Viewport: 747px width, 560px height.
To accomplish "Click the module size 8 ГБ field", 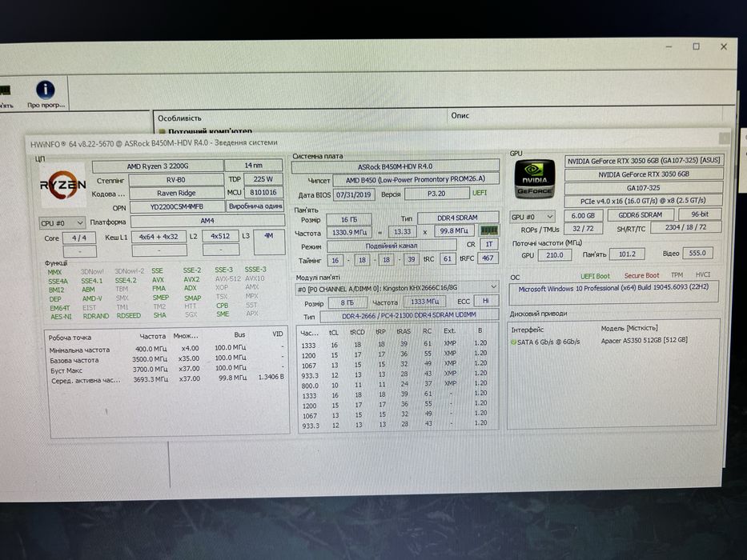I will click(347, 302).
